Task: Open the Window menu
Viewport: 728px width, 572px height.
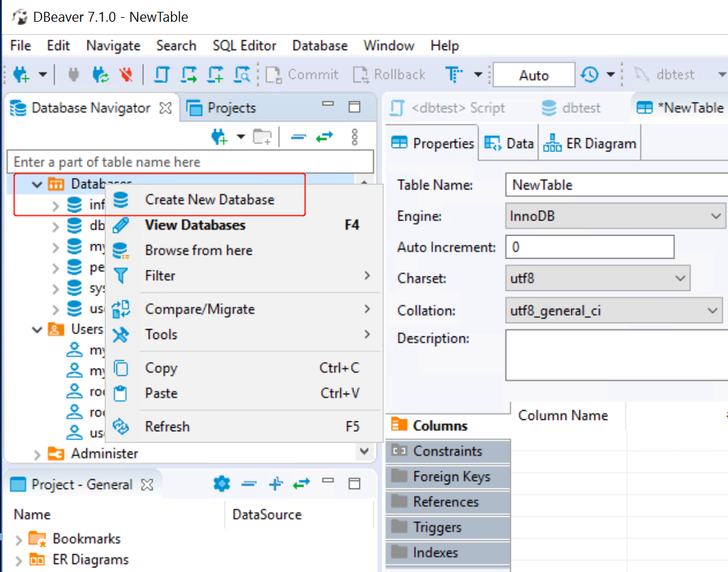Action: [388, 45]
